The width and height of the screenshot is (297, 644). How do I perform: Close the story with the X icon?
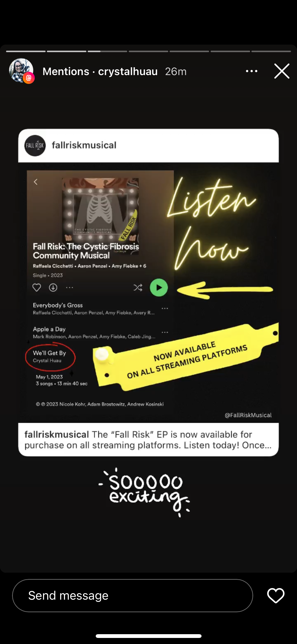tap(282, 71)
